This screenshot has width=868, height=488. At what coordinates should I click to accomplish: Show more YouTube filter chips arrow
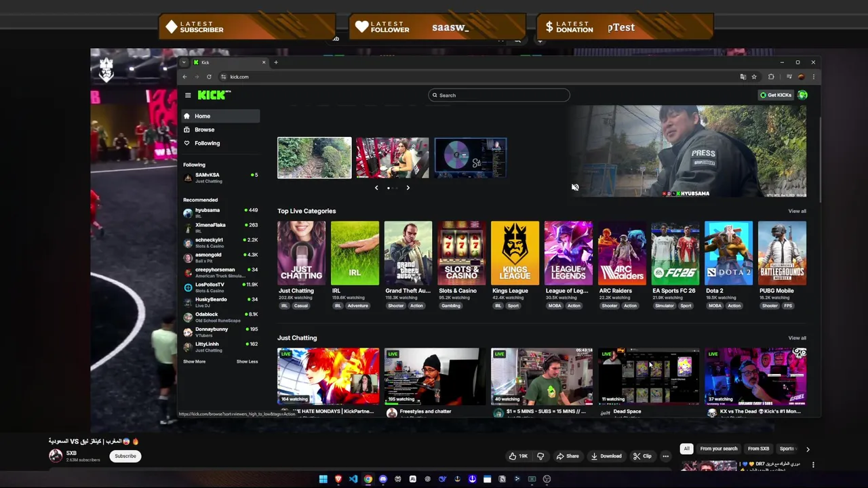click(808, 449)
